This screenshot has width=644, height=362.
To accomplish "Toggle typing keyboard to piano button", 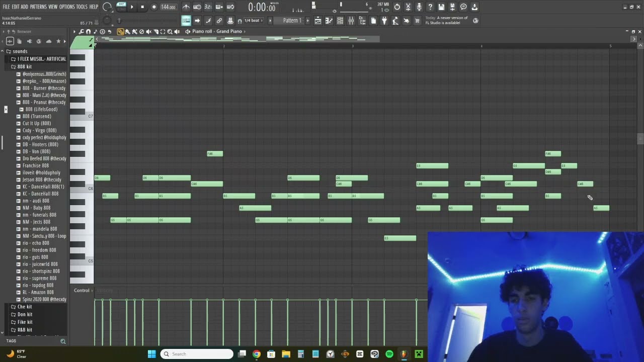I will [186, 21].
